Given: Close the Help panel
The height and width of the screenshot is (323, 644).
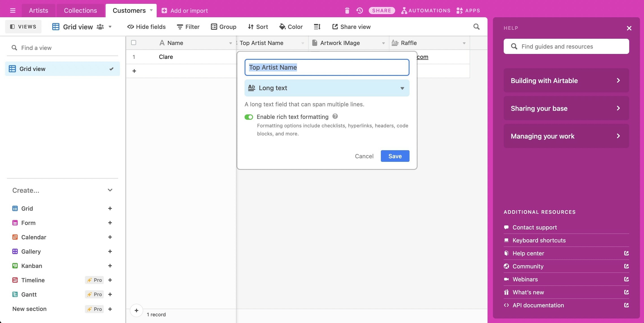Looking at the screenshot, I should 629,28.
